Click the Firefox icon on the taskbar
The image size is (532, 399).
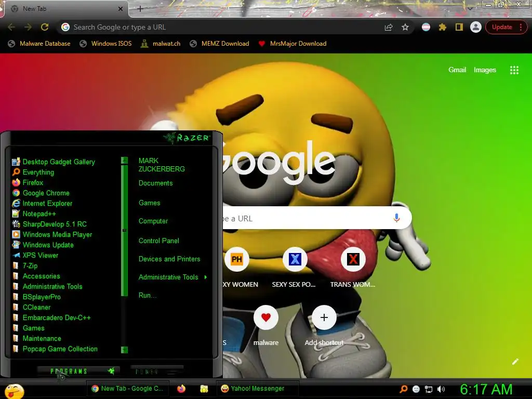(x=181, y=389)
